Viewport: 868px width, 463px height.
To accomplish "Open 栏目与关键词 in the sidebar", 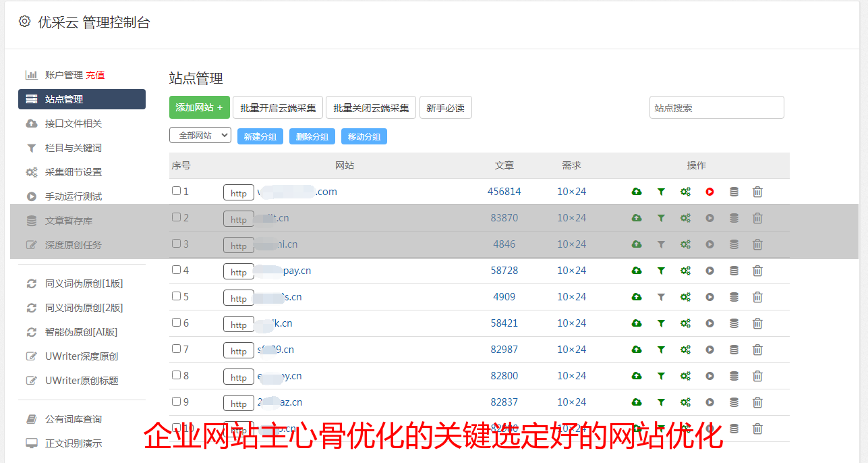I will (x=73, y=148).
